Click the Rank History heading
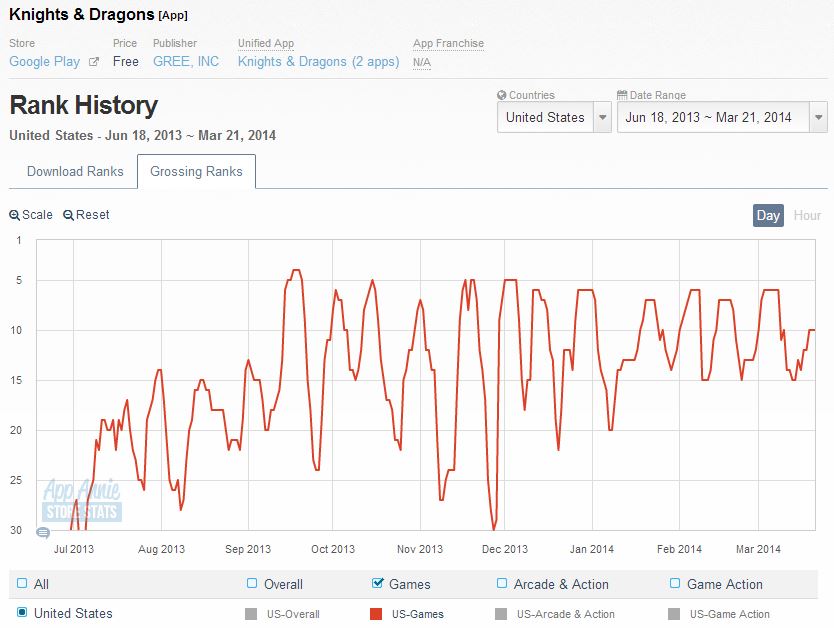The image size is (834, 628). point(84,105)
